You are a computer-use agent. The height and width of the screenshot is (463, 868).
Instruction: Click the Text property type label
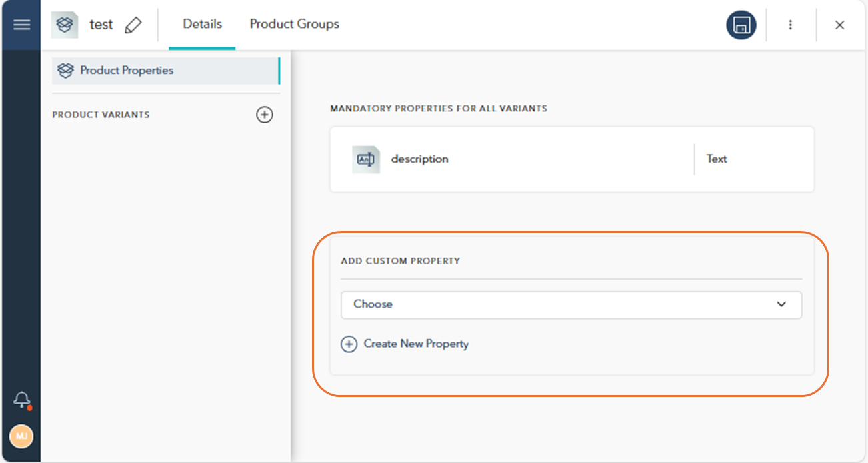coord(717,159)
